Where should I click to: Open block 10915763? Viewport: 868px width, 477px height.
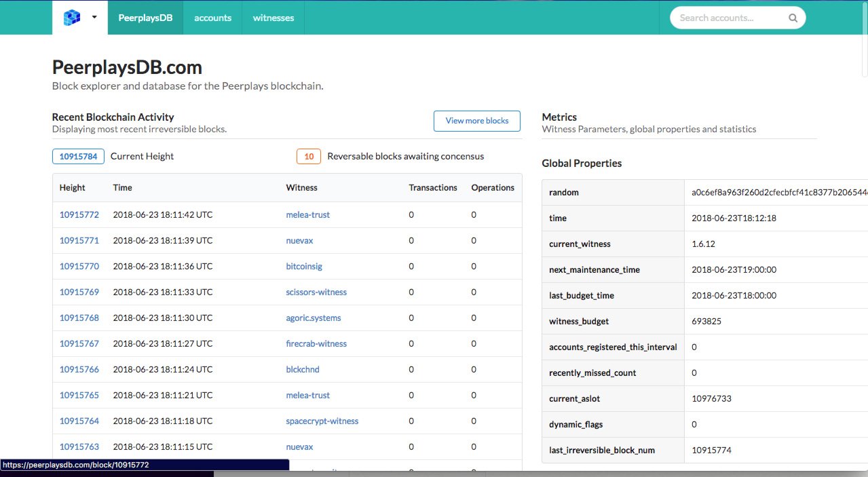[79, 447]
